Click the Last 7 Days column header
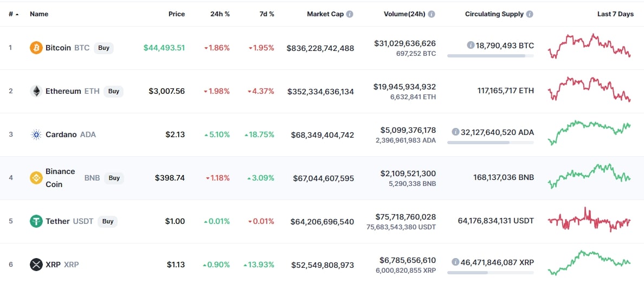 pos(616,14)
